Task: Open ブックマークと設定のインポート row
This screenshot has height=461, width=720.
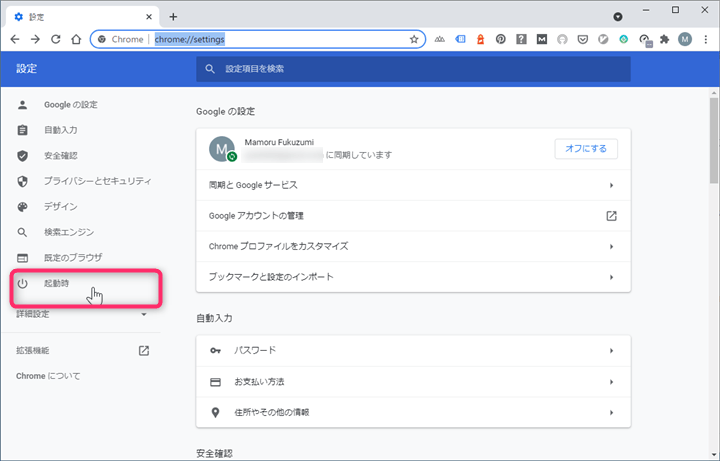Action: pyautogui.click(x=413, y=277)
